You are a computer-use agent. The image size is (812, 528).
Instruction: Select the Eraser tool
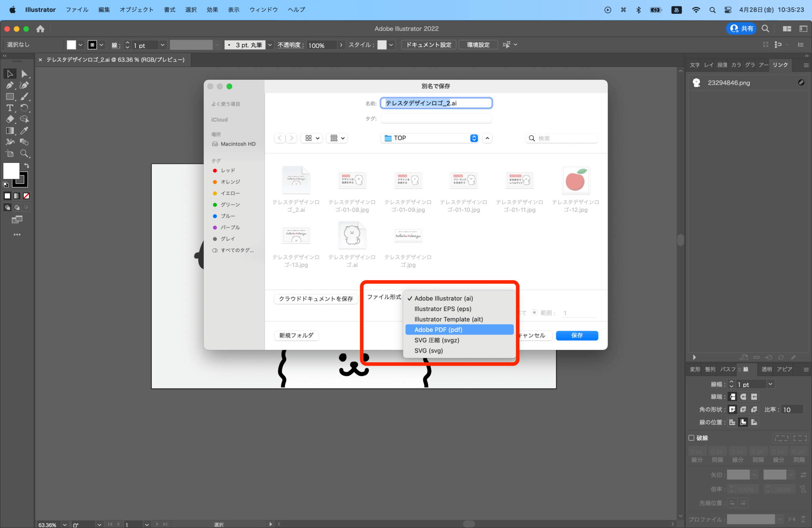tap(10, 119)
